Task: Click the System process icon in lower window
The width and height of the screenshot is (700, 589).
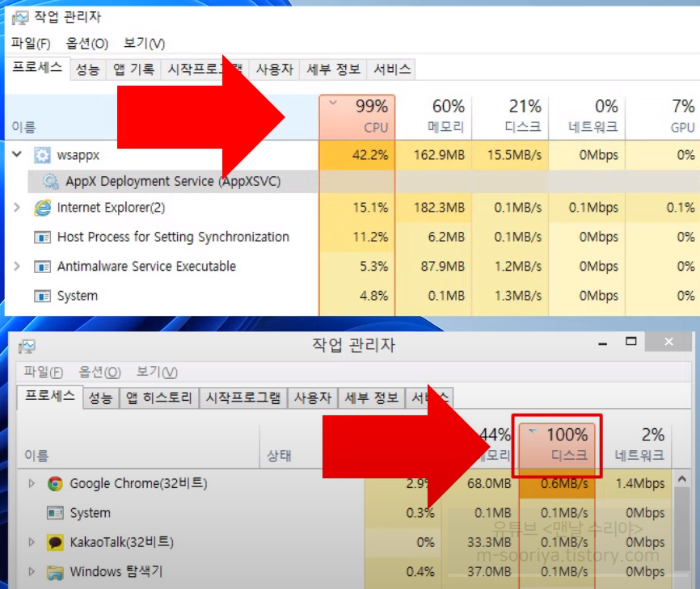Action: [55, 513]
